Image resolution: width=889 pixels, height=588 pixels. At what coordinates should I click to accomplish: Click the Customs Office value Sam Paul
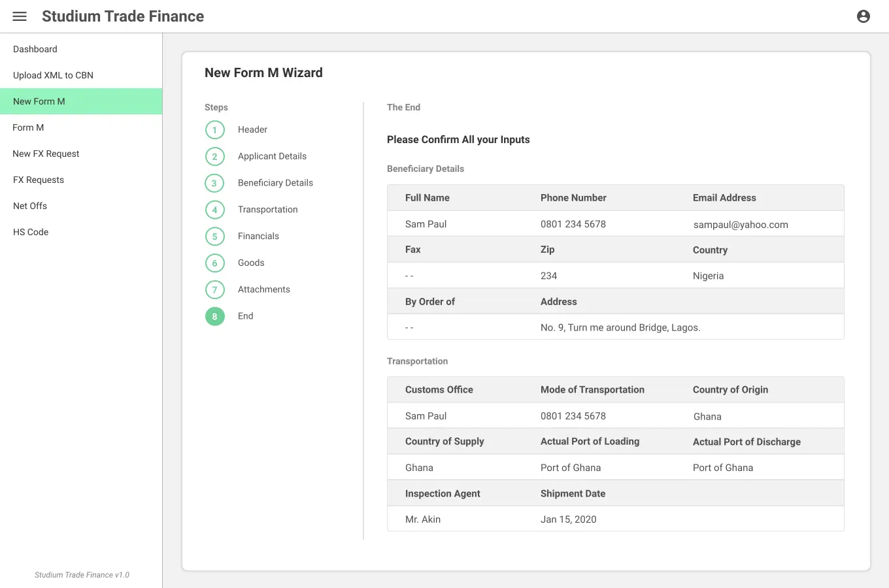pos(426,416)
